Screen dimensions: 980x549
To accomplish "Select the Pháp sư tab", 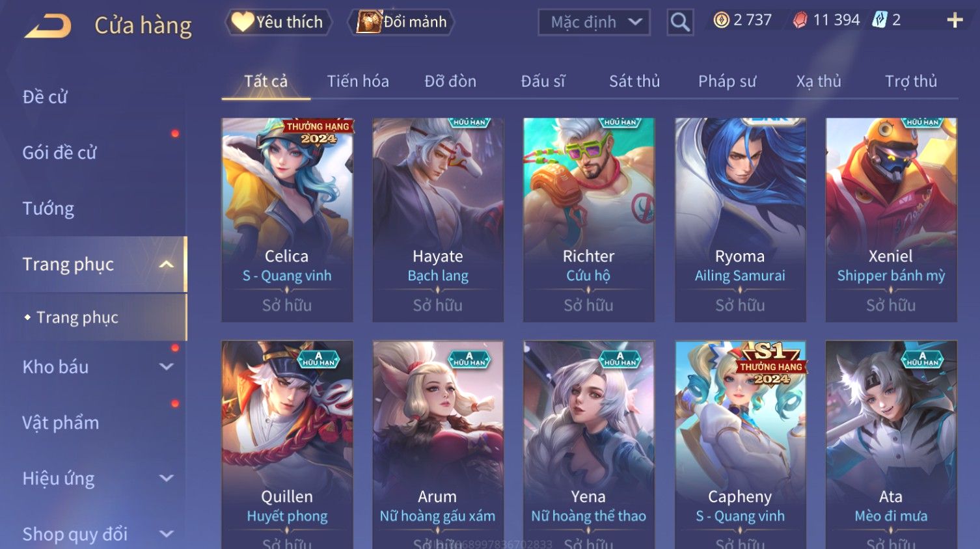I will tap(727, 81).
